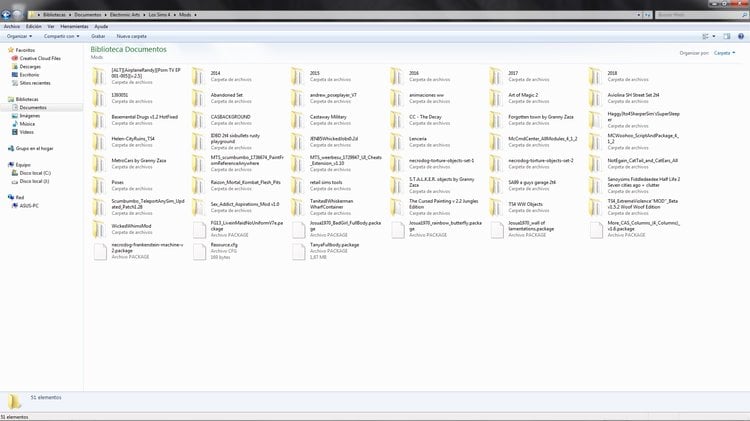Viewport: 750px width, 421px height.
Task: Open the 2015 folder icon
Action: tap(298, 77)
